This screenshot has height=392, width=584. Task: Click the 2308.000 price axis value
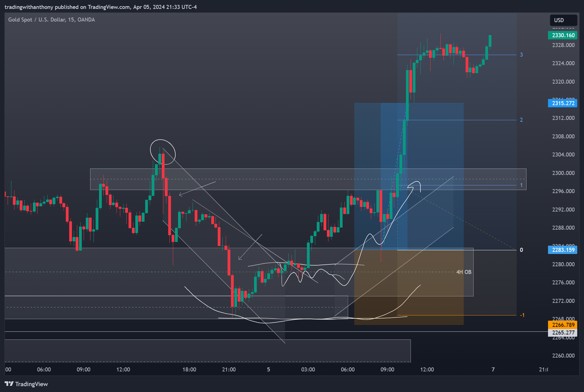(563, 137)
